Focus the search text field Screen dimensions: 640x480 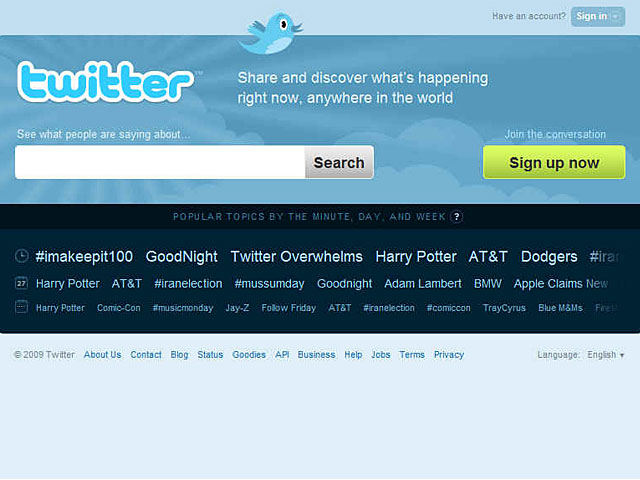pyautogui.click(x=160, y=162)
